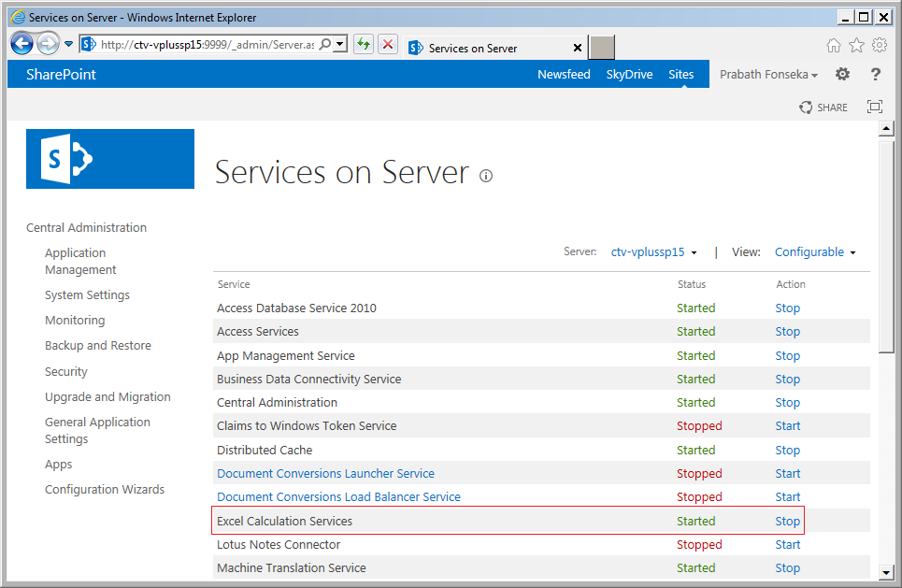Open SkyDrive in the top bar
This screenshot has height=588, width=902.
pos(629,74)
